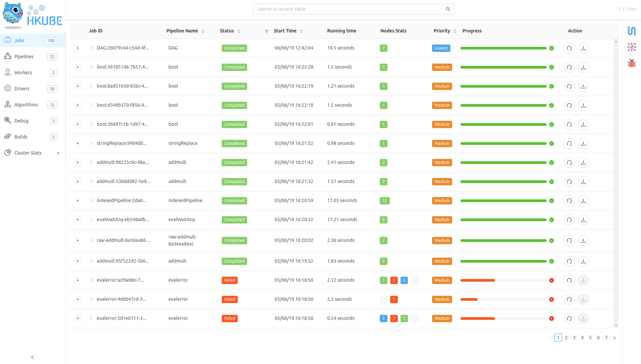Image resolution: width=641 pixels, height=364 pixels.
Task: Go to the next page using arrow
Action: click(x=614, y=338)
